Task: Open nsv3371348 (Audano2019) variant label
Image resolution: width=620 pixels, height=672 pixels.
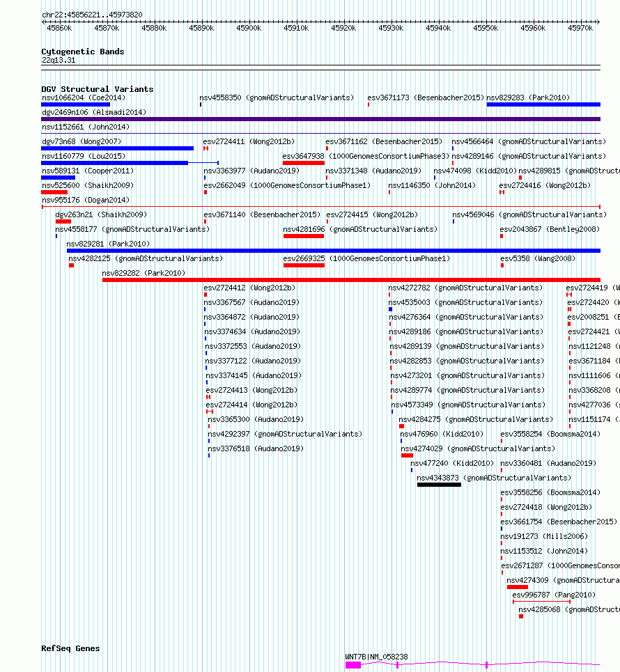Action: [373, 171]
